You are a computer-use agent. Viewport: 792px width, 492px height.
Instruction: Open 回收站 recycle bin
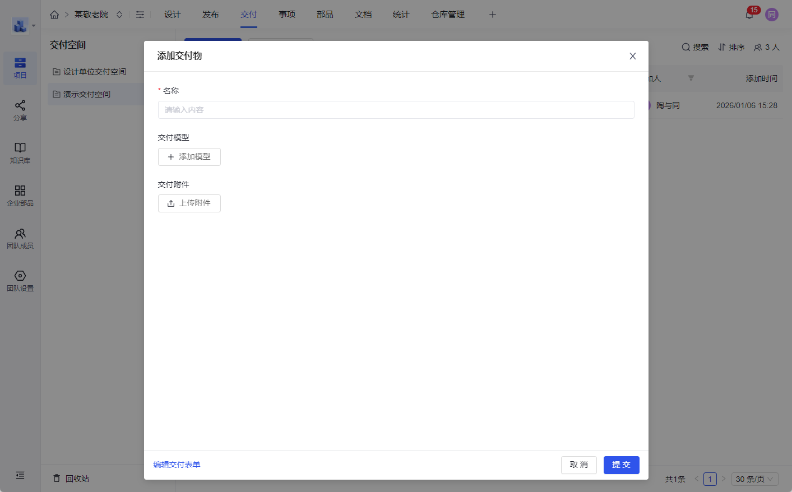[71, 478]
